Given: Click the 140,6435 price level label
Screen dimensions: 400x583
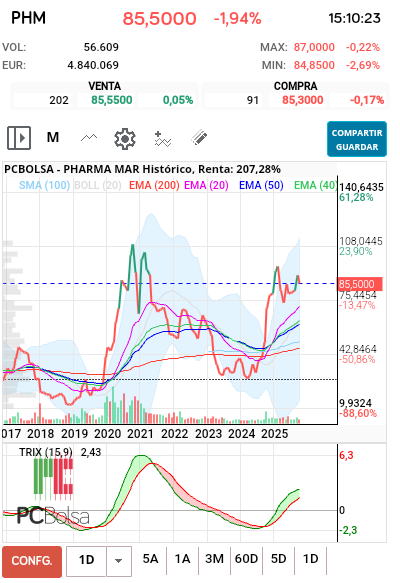Looking at the screenshot, I should tap(361, 187).
